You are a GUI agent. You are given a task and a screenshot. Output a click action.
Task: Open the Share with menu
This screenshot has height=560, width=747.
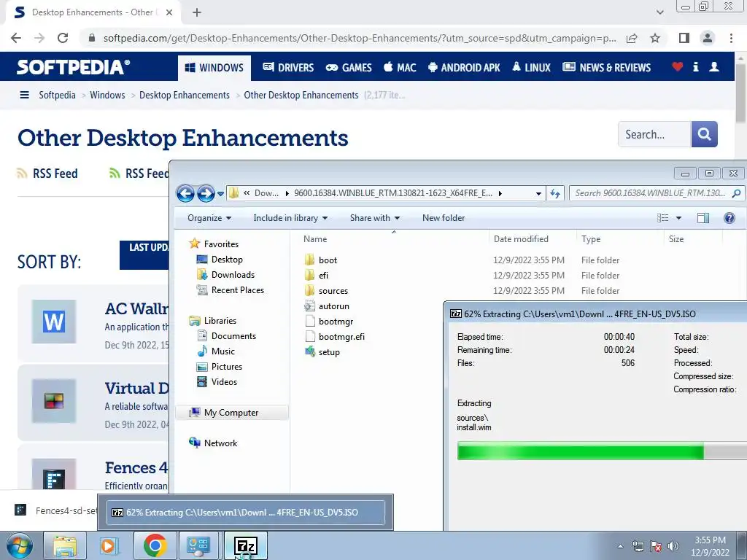pyautogui.click(x=374, y=217)
